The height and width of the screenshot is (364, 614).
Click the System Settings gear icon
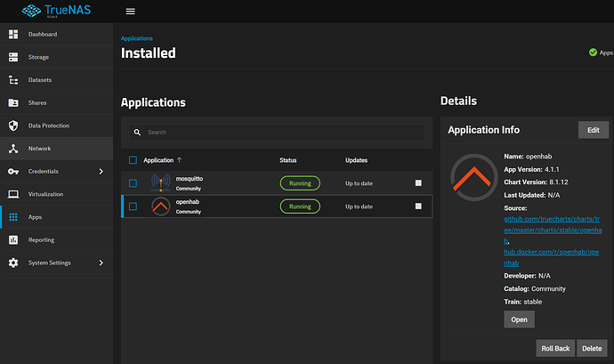point(13,263)
